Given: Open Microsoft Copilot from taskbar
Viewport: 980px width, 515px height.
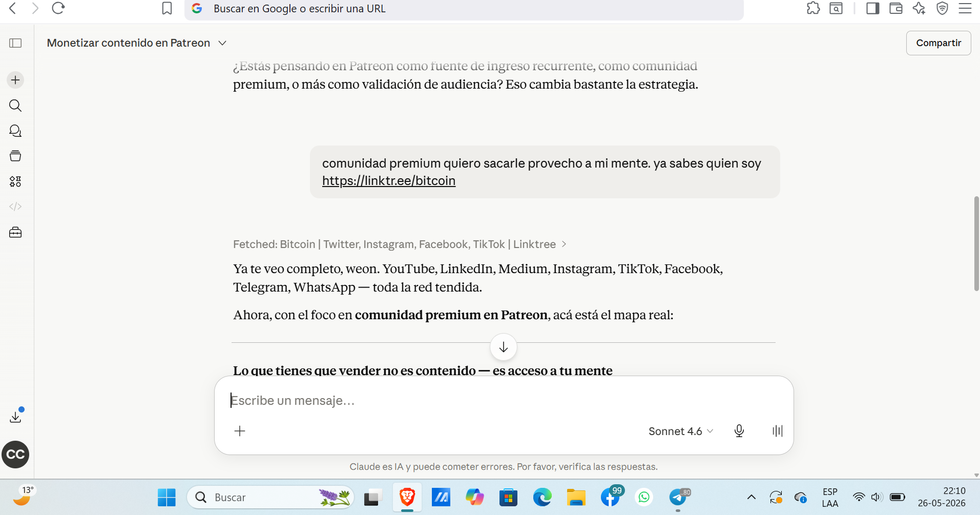Looking at the screenshot, I should click(x=475, y=498).
